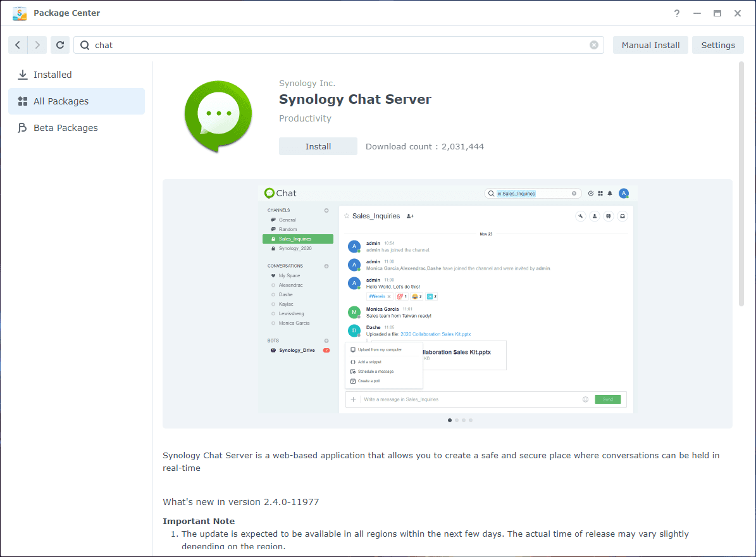Clear the search field text
The width and height of the screenshot is (756, 557).
click(x=594, y=45)
